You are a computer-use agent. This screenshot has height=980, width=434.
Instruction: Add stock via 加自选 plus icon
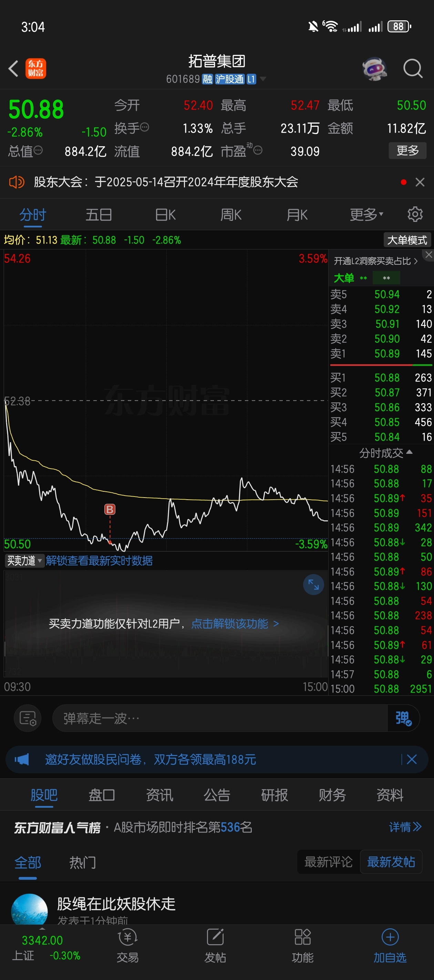click(x=390, y=946)
